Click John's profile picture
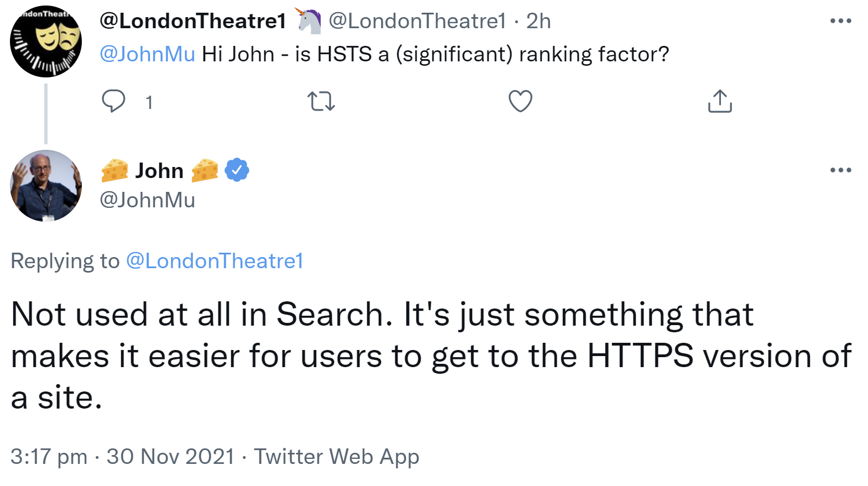The width and height of the screenshot is (868, 486). [46, 185]
